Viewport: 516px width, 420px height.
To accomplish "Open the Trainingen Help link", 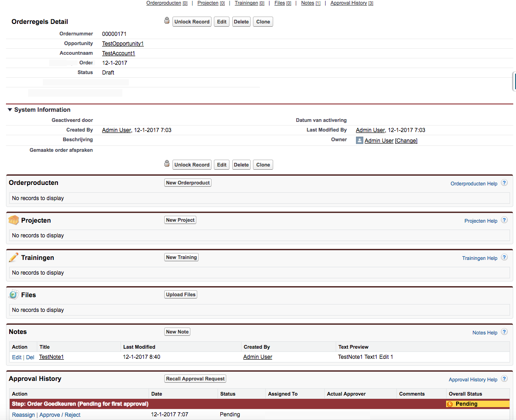I will (480, 258).
